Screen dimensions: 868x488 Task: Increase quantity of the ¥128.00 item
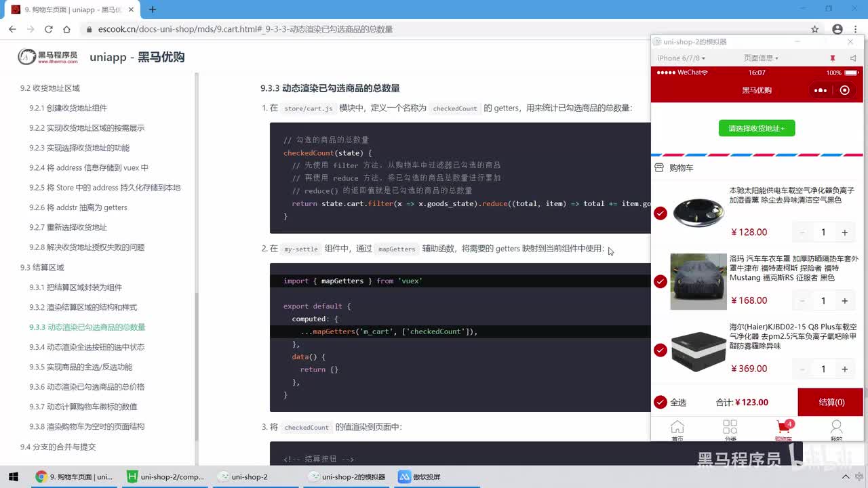pos(844,232)
